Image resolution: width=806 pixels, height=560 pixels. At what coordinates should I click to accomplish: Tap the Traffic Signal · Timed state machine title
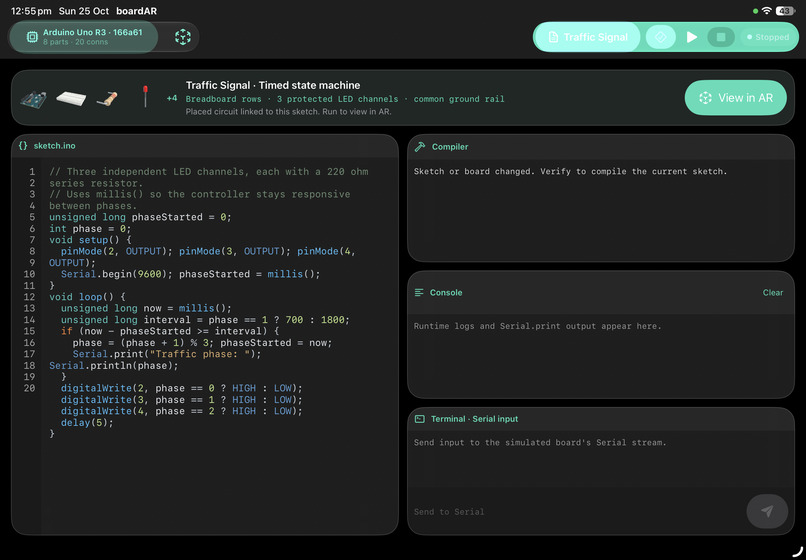[272, 85]
